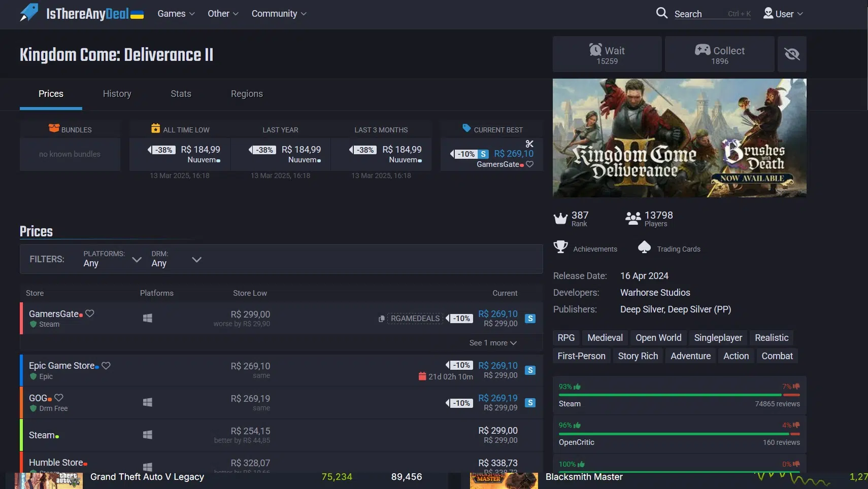Click the Steam S badge in Epic row
This screenshot has height=489, width=868.
[530, 370]
